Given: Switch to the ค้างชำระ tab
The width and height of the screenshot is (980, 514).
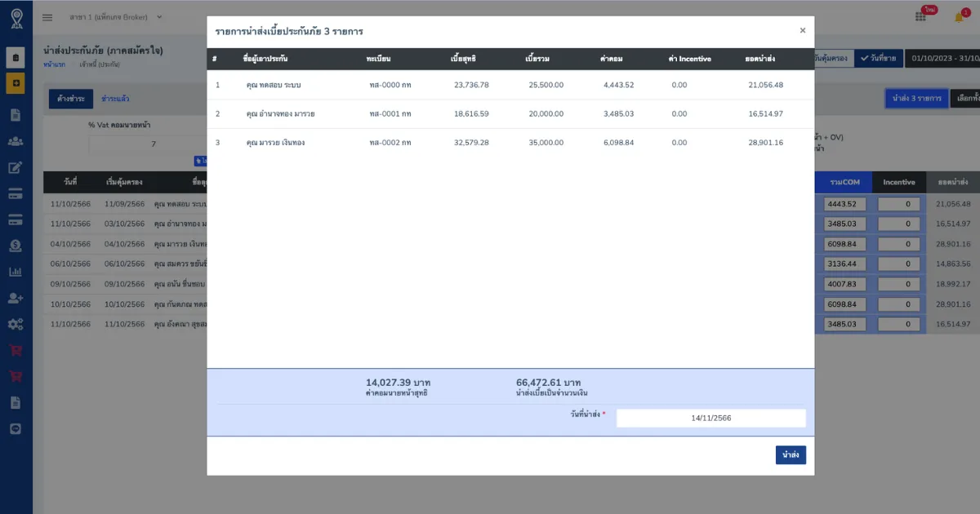Looking at the screenshot, I should tap(71, 99).
